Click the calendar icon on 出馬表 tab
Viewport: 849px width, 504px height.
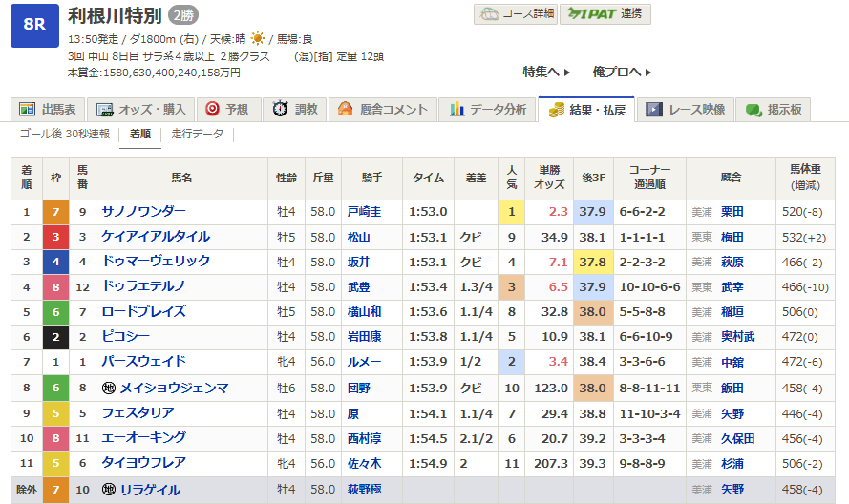pyautogui.click(x=26, y=109)
